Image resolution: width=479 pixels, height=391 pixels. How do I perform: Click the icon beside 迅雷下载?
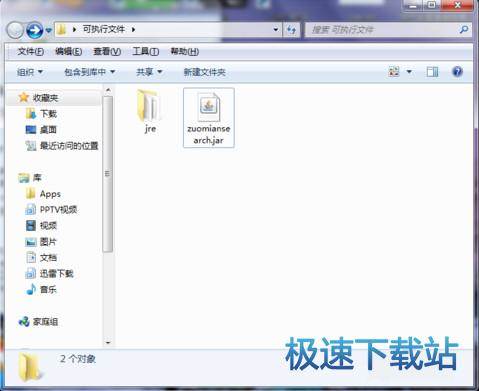click(31, 273)
